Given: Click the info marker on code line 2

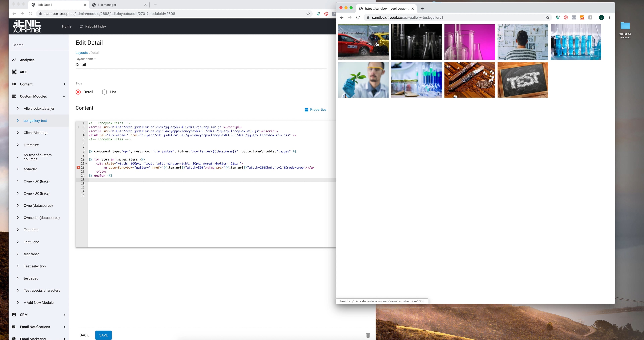Looking at the screenshot, I should click(x=78, y=127).
